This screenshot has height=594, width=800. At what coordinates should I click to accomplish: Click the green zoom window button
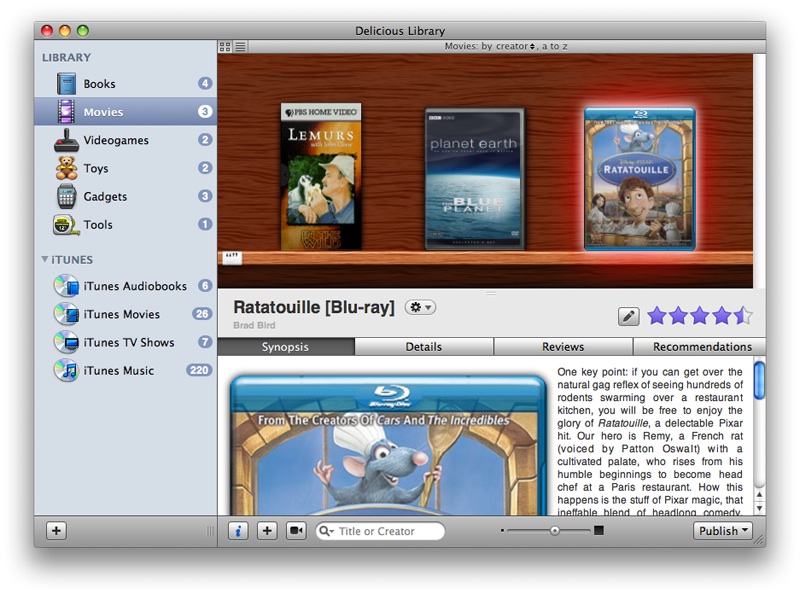(x=83, y=31)
